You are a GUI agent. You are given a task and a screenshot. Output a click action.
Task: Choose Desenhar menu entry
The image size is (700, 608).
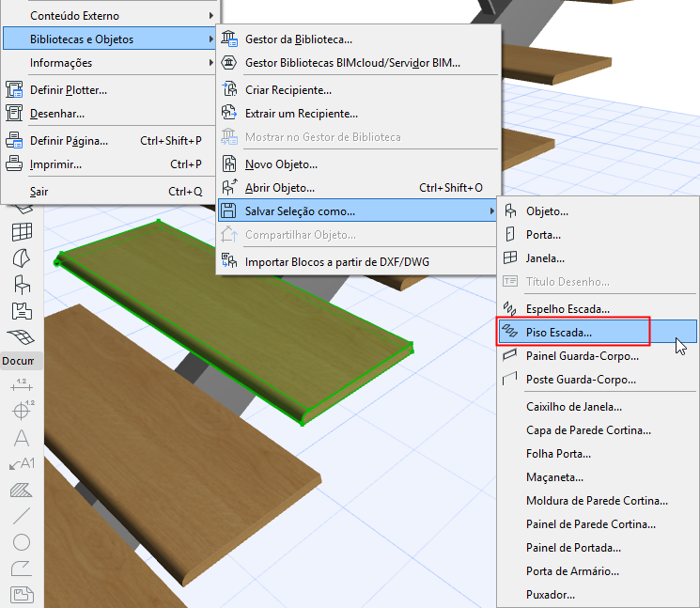109,114
